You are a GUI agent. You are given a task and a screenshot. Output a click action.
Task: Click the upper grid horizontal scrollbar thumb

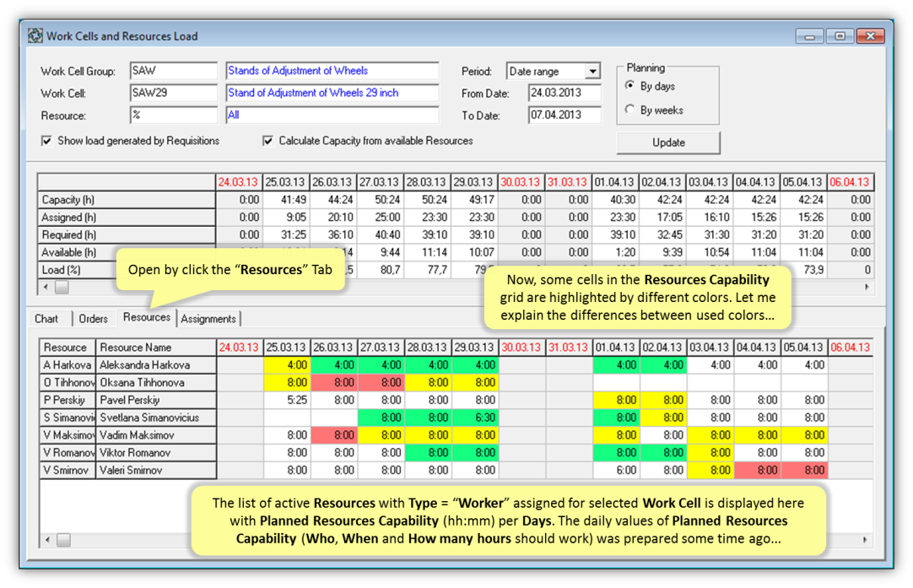(x=62, y=287)
